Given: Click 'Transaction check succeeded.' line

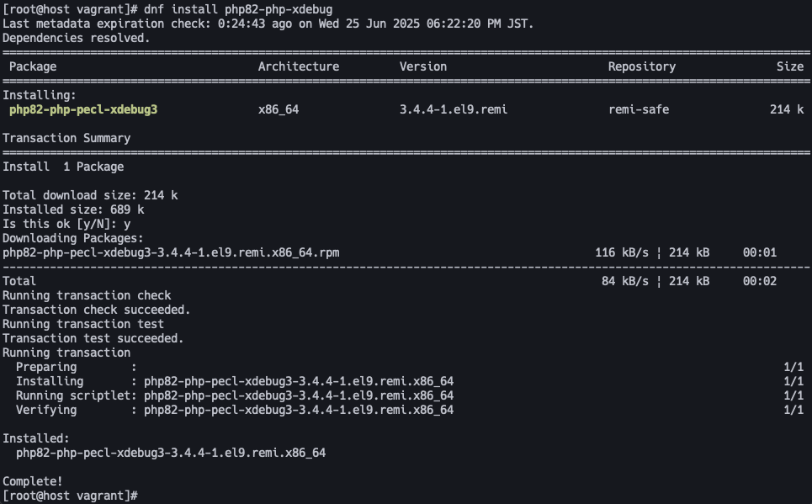Looking at the screenshot, I should [x=96, y=310].
